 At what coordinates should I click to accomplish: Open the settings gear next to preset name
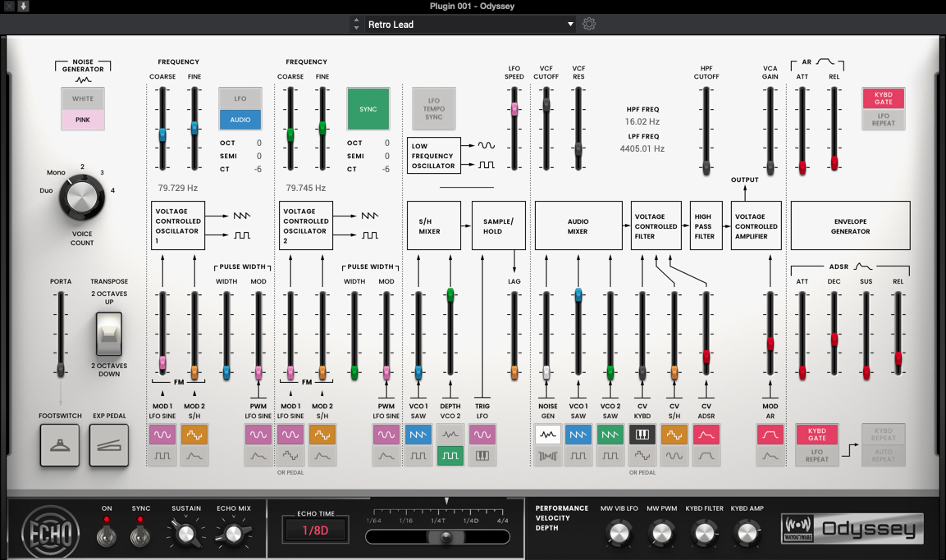(x=589, y=24)
